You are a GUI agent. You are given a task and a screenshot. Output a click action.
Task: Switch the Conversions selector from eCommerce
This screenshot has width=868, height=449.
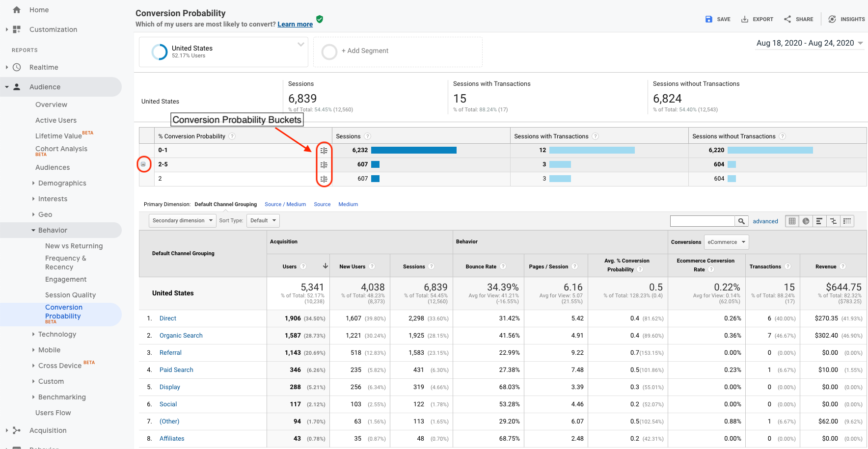726,242
